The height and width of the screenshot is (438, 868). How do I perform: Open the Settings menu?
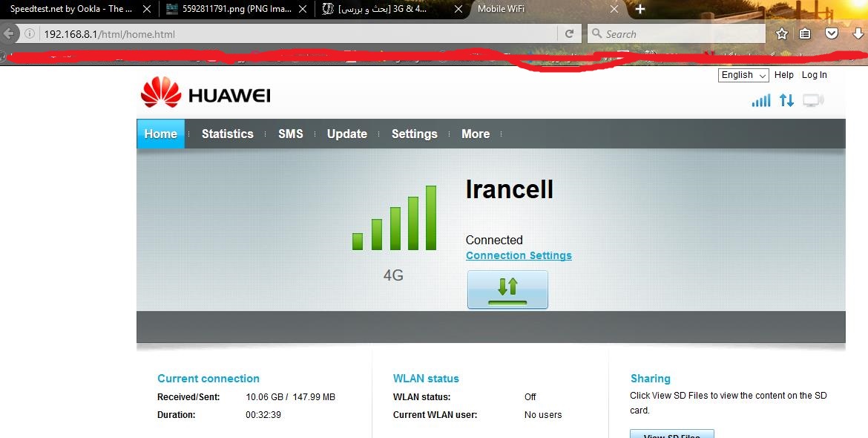(415, 134)
